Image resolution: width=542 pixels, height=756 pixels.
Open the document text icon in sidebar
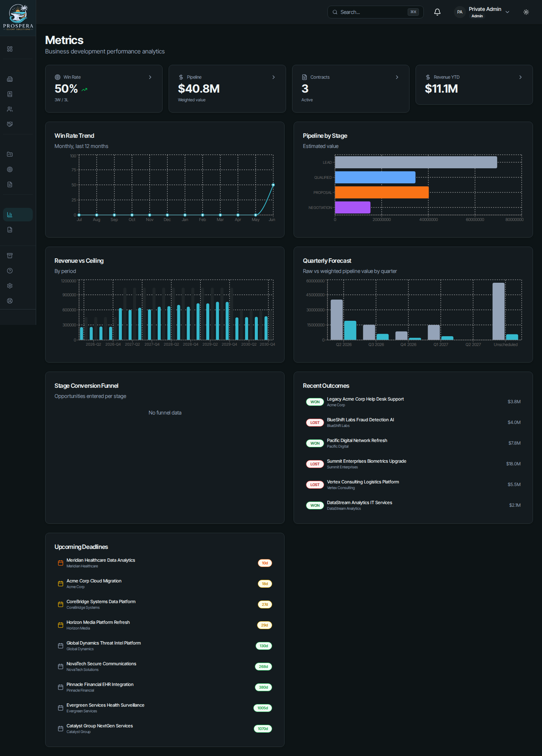click(10, 184)
